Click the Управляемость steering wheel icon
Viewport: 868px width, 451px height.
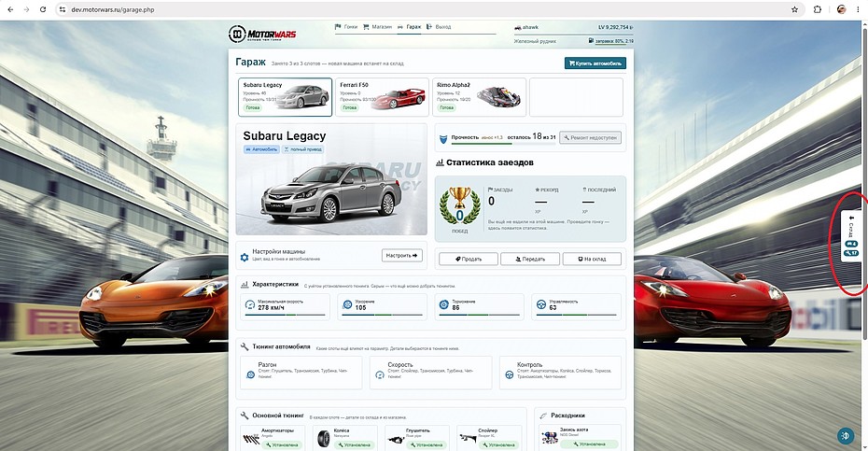coord(540,304)
